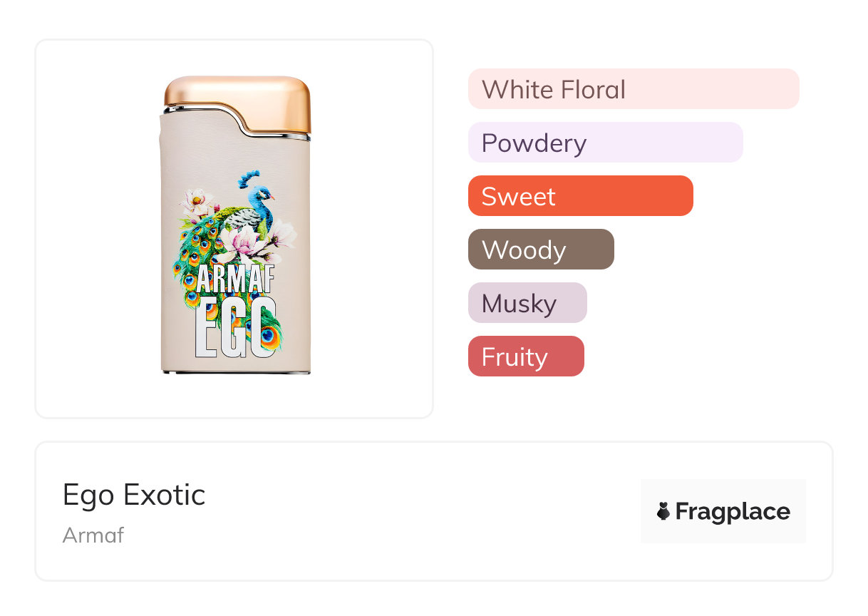Click the peacock head on the bottle
Image resolution: width=868 pixels, height=616 pixels.
pyautogui.click(x=261, y=194)
